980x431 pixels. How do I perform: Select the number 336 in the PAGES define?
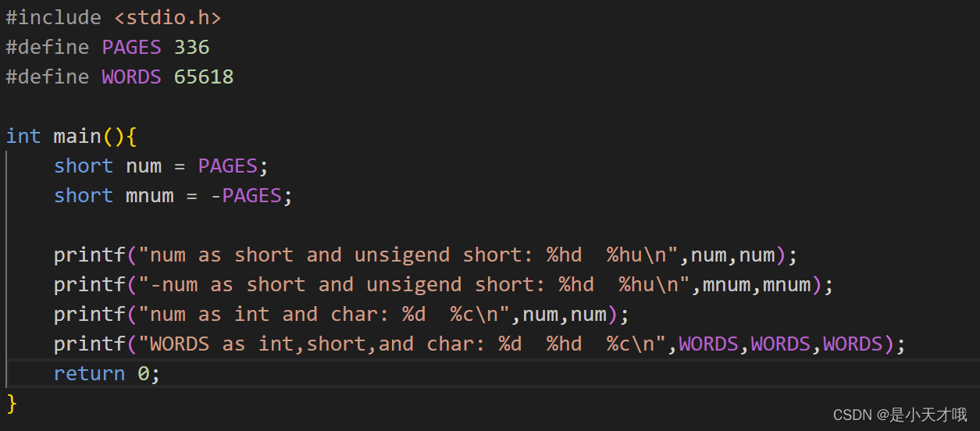(x=191, y=47)
